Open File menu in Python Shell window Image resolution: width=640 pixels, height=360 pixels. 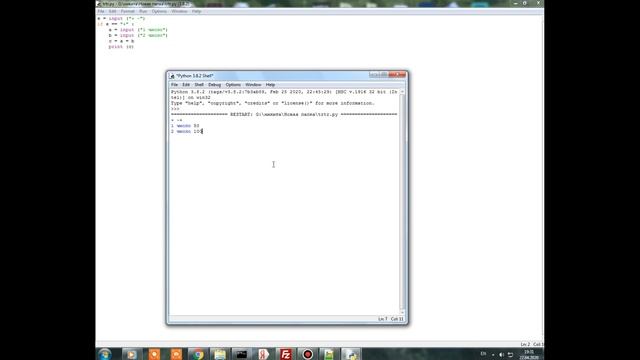click(174, 85)
